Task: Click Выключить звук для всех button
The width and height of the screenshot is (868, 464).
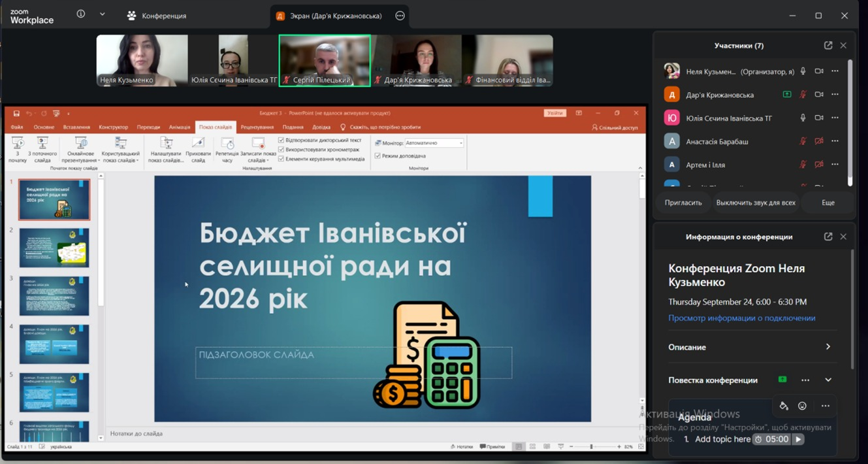Action: pyautogui.click(x=756, y=203)
